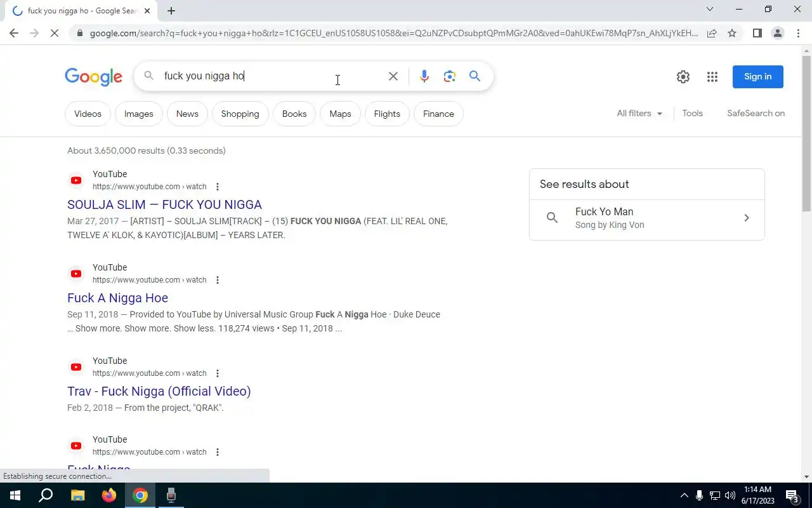Open the search Tools options

[692, 114]
